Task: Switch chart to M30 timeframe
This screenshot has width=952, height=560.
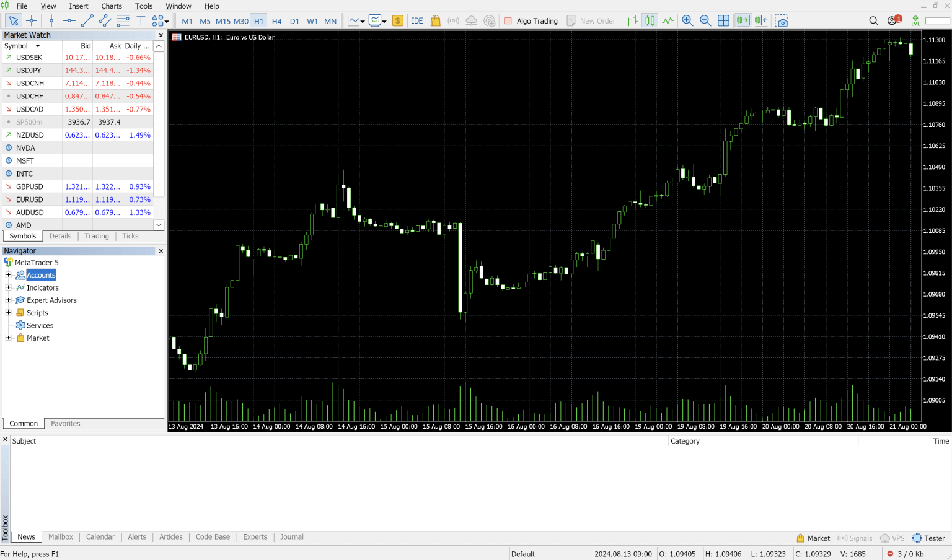Action: click(x=241, y=21)
